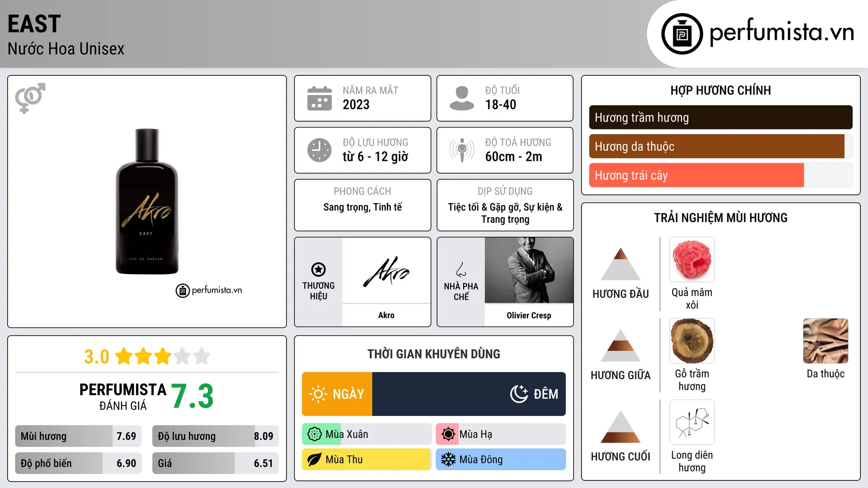This screenshot has width=868, height=488.
Task: Click the Mùi hương score value 7.69
Action: tap(126, 436)
